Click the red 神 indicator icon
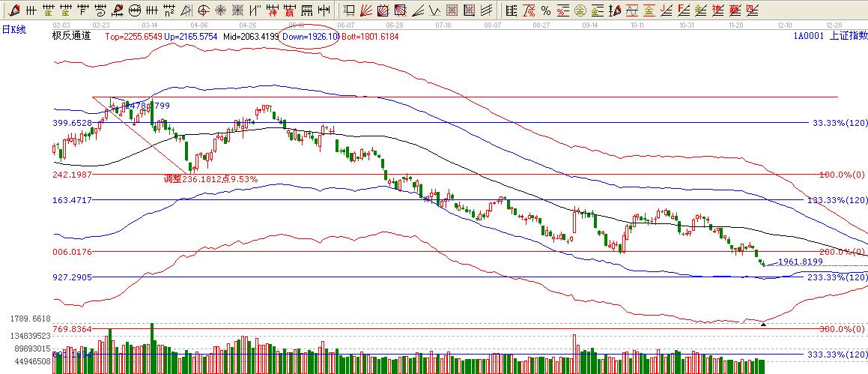The image size is (868, 374). click(271, 10)
